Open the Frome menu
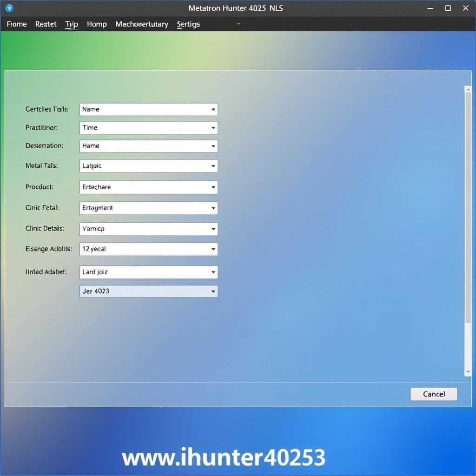This screenshot has width=476, height=476. point(16,24)
